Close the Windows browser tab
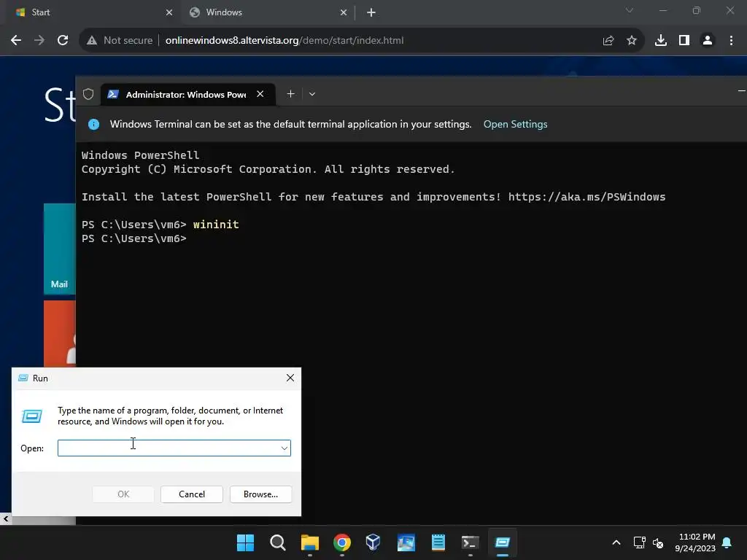 coord(344,12)
